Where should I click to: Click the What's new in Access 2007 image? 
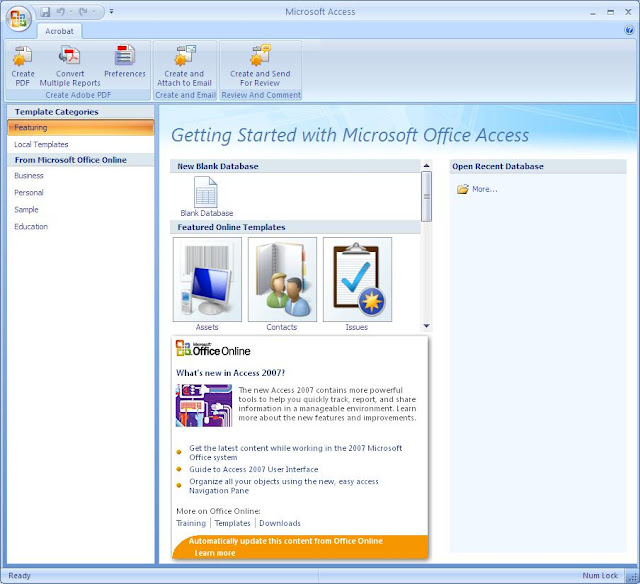tap(204, 405)
